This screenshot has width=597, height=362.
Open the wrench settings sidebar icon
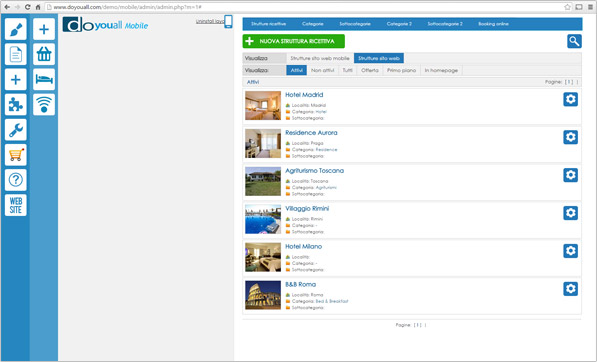[16, 130]
